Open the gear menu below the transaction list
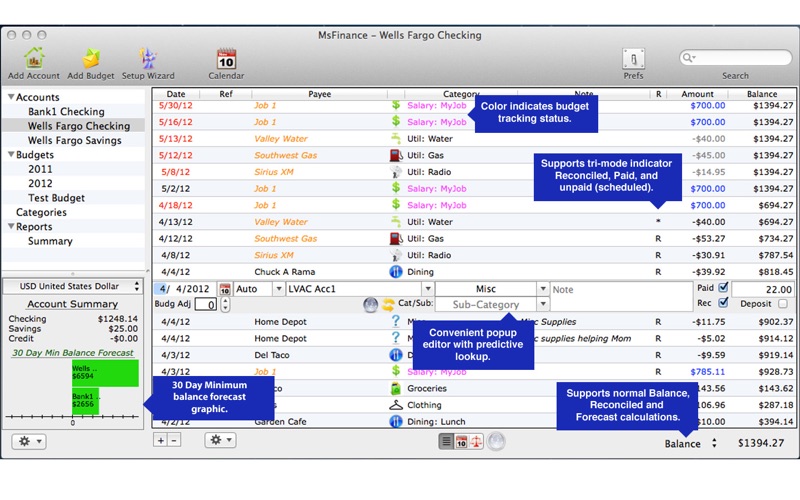This screenshot has height=500, width=800. pyautogui.click(x=220, y=440)
